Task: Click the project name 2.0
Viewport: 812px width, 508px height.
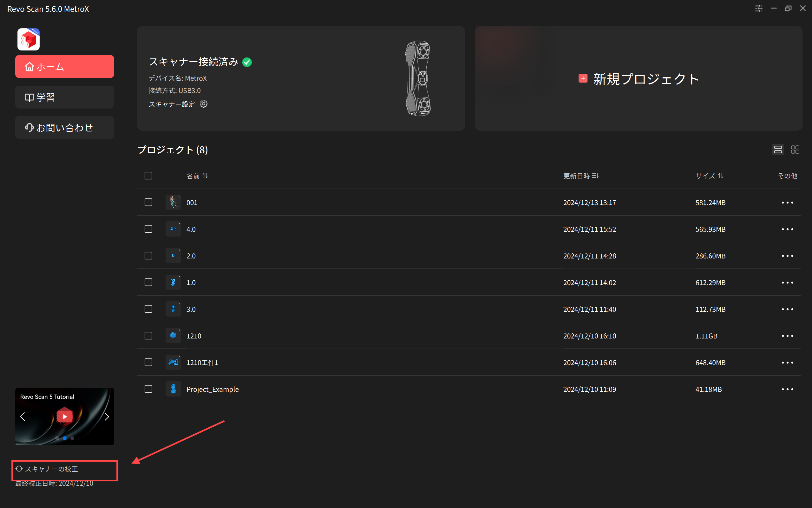Action: [x=191, y=256]
